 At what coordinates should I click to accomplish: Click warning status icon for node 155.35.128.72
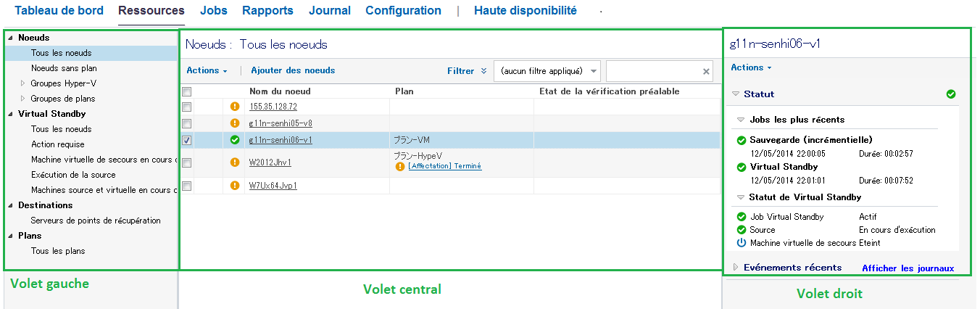pos(234,107)
